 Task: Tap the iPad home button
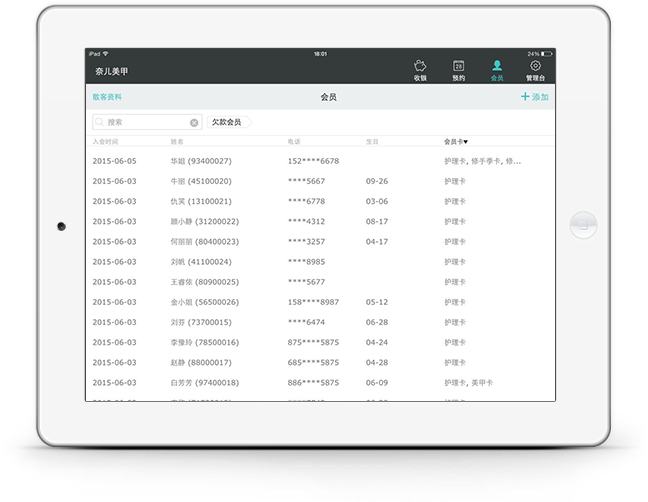(x=582, y=225)
